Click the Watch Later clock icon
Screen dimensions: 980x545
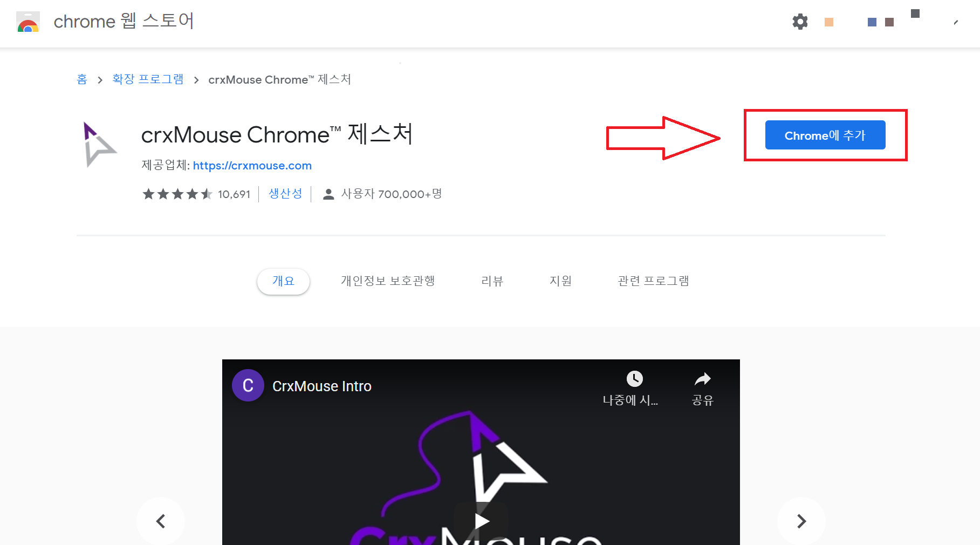tap(634, 379)
